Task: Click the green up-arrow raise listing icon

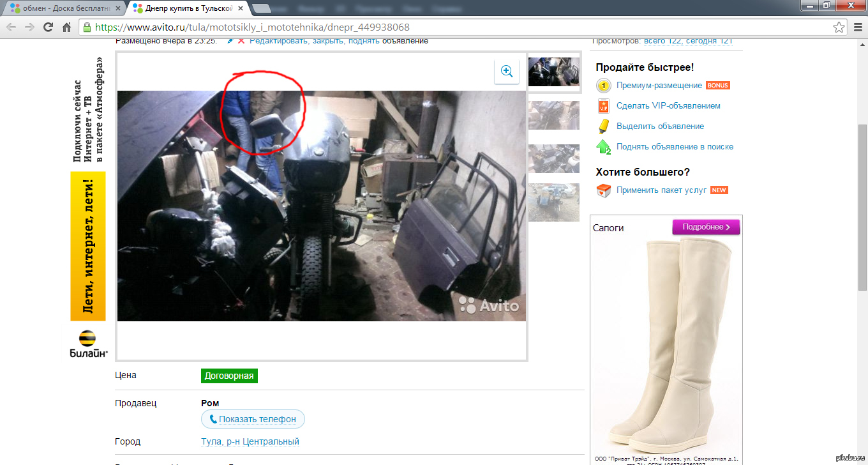Action: click(603, 147)
